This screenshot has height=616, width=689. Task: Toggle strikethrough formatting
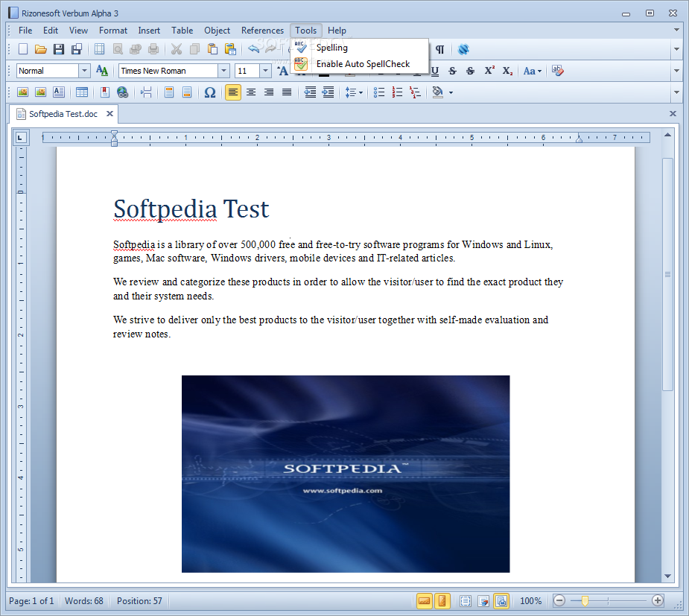pyautogui.click(x=453, y=71)
